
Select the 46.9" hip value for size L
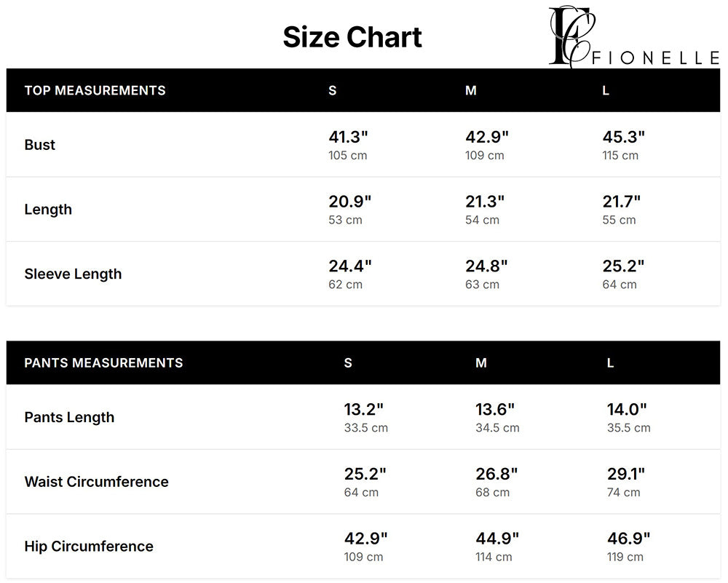628,539
